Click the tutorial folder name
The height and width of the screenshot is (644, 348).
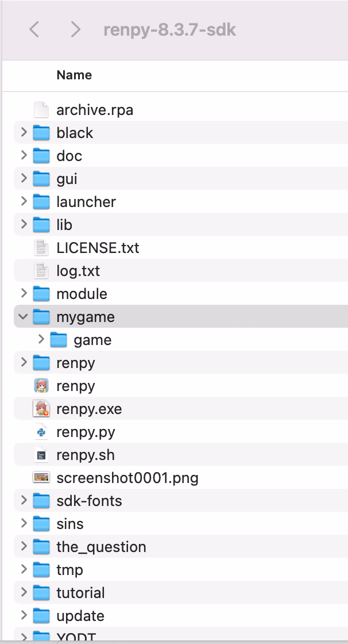80,593
